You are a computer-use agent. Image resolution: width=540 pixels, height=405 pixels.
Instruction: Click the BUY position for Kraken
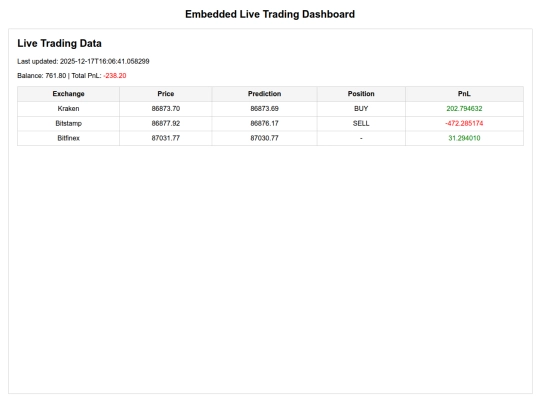click(361, 108)
